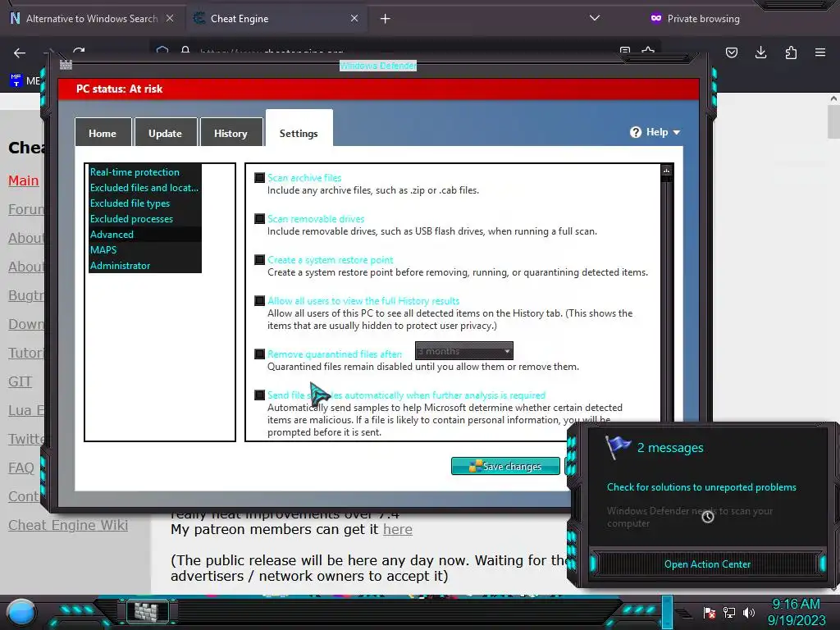840x630 pixels.
Task: Select the Advanced settings item
Action: coord(145,234)
